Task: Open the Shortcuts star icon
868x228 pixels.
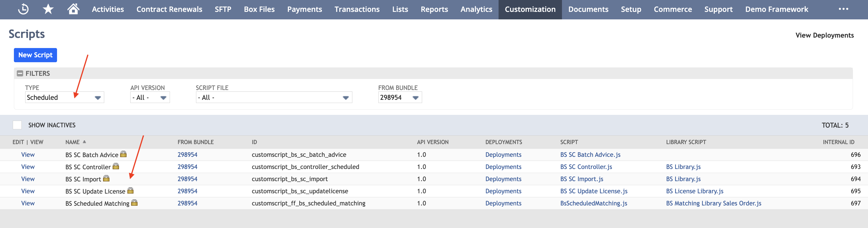Action: coord(48,9)
